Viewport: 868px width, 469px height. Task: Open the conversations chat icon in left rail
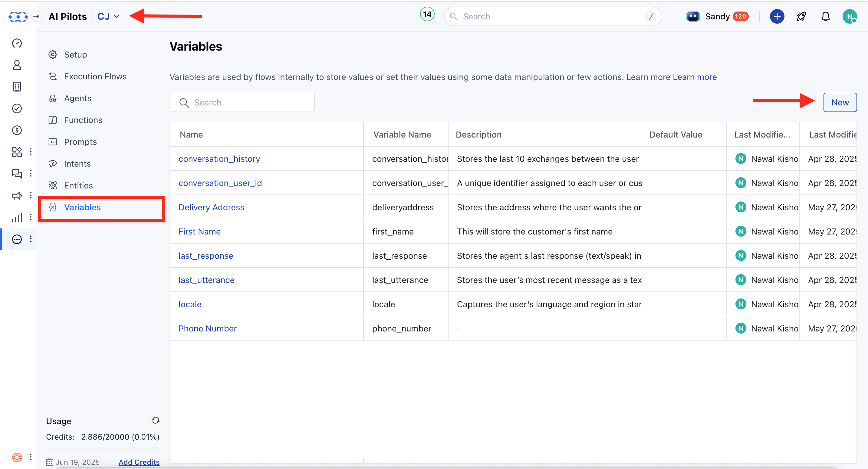click(x=17, y=174)
